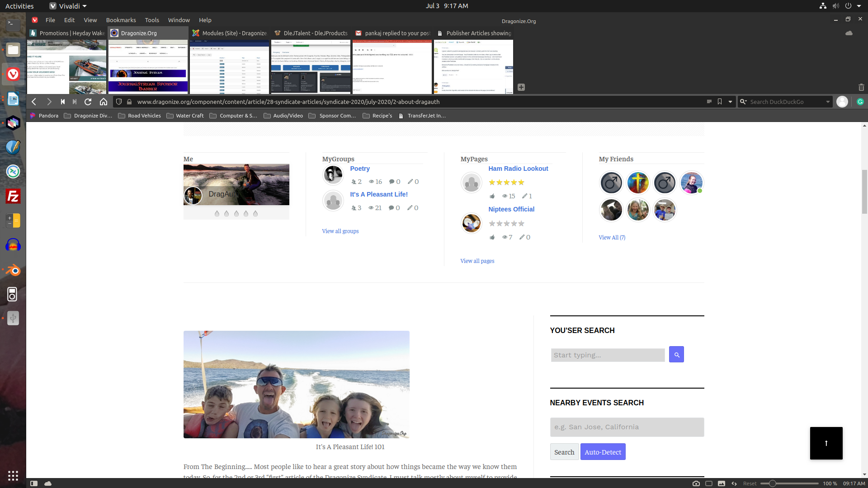Toggle the Vivaldi side panel
Screen dimensions: 868x488
pyautogui.click(x=34, y=483)
